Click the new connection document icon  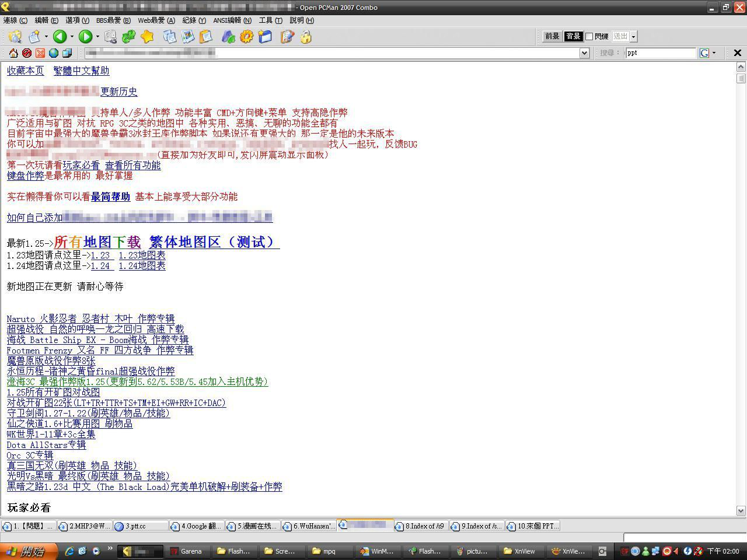click(35, 37)
